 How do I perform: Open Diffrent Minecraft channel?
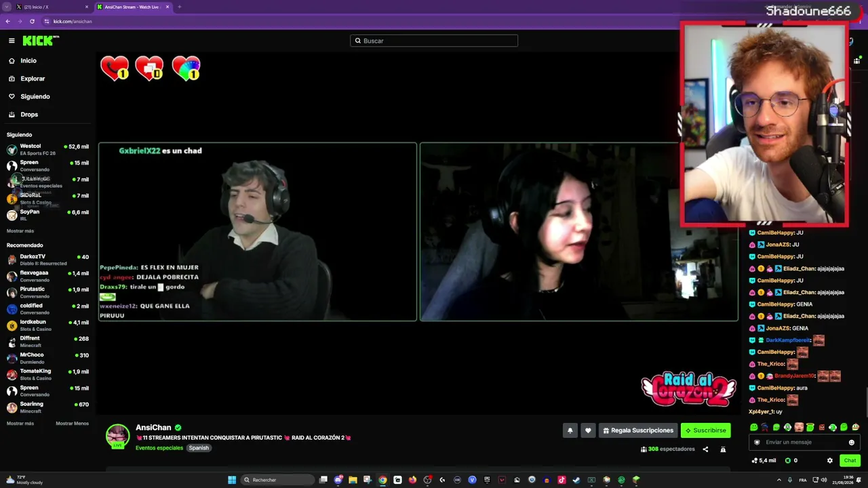pyautogui.click(x=47, y=342)
